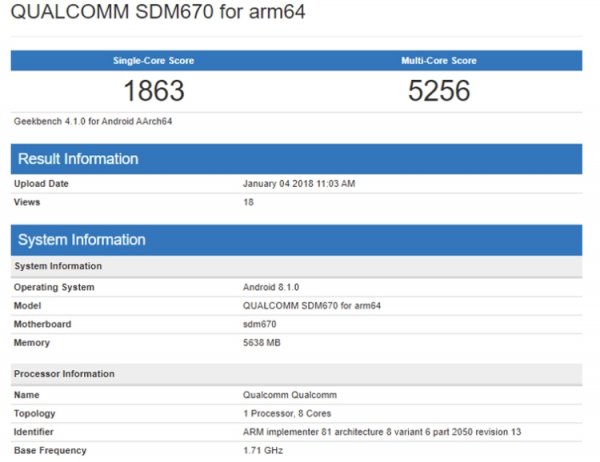Click the Views count value 18
This screenshot has height=462, width=600.
click(x=248, y=202)
